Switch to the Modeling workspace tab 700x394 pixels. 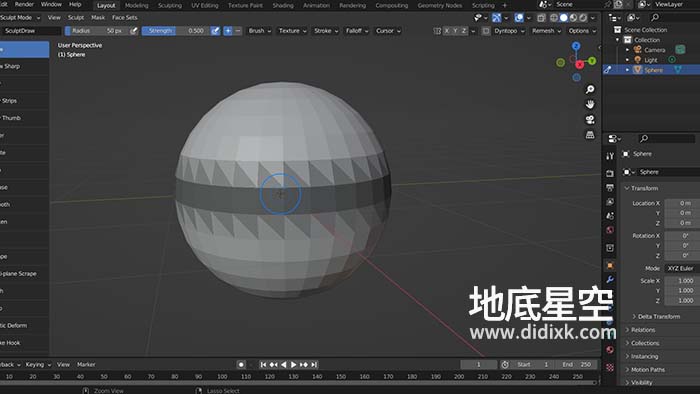(136, 5)
